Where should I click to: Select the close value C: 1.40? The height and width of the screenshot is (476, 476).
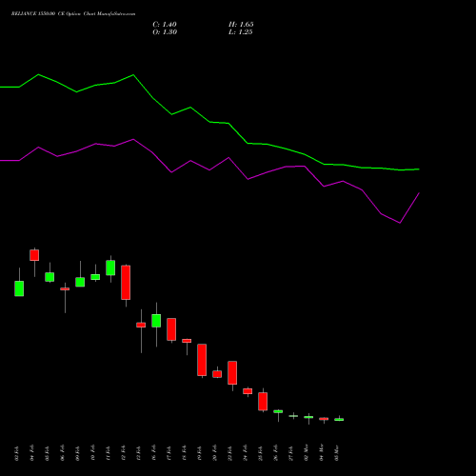tap(165, 25)
